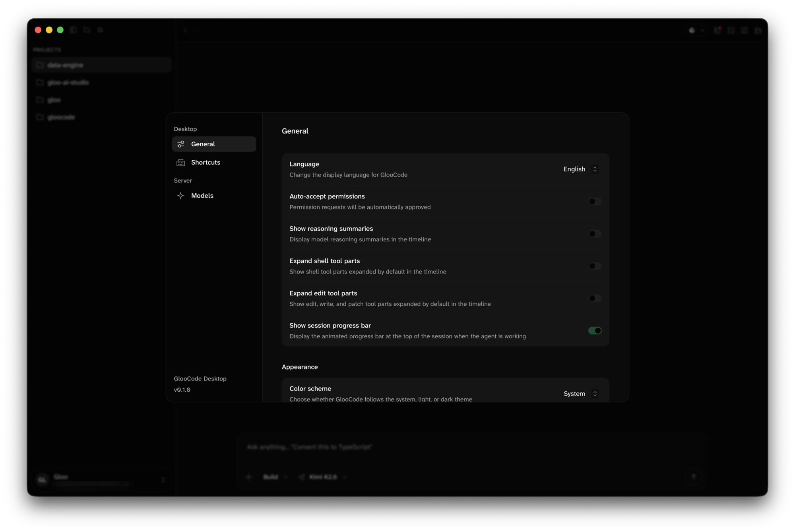Enable the Auto-accept permissions toggle
This screenshot has width=795, height=532.
coord(595,202)
